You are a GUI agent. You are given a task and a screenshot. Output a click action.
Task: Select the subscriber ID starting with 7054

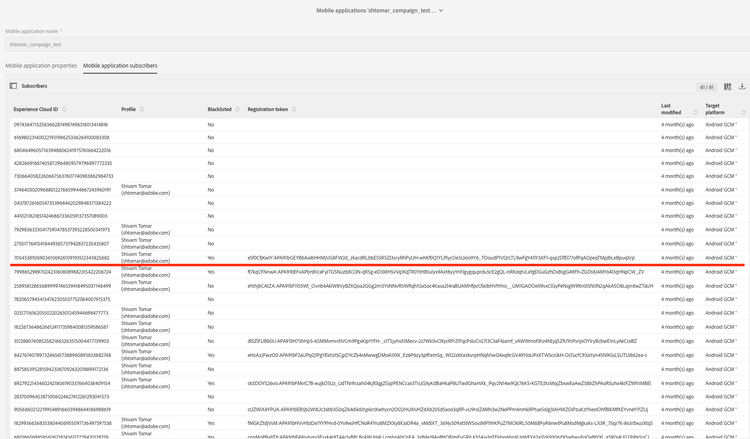(x=61, y=258)
